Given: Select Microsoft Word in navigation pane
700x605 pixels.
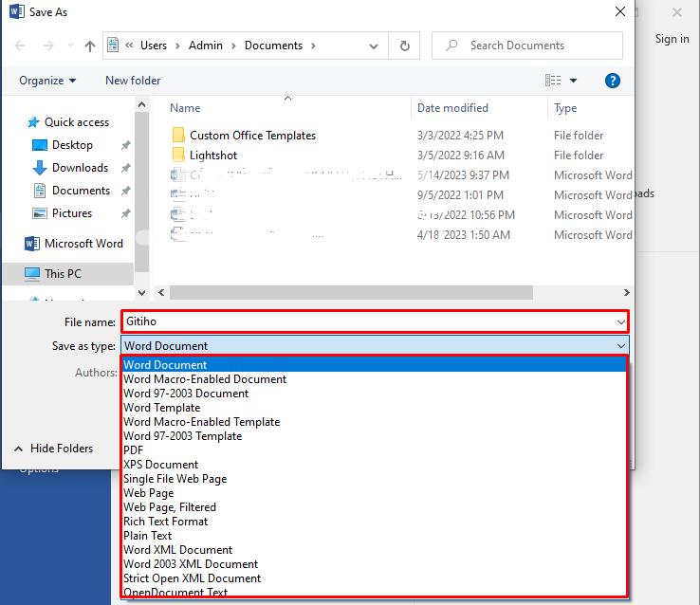Looking at the screenshot, I should [x=83, y=244].
